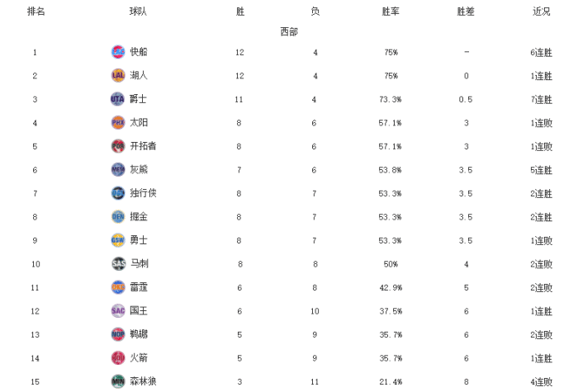Click the 胜率 column header
The height and width of the screenshot is (392, 578).
point(391,12)
